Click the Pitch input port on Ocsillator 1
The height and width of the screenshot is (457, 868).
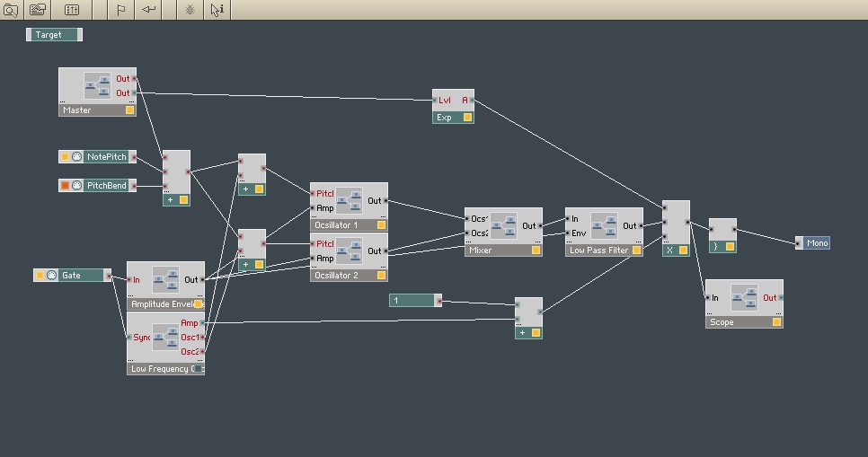click(313, 194)
